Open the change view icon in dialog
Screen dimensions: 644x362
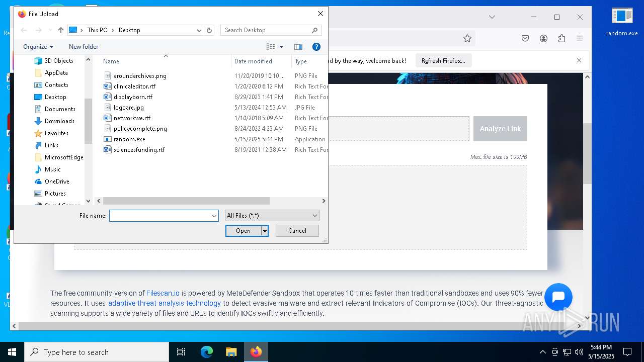[271, 47]
